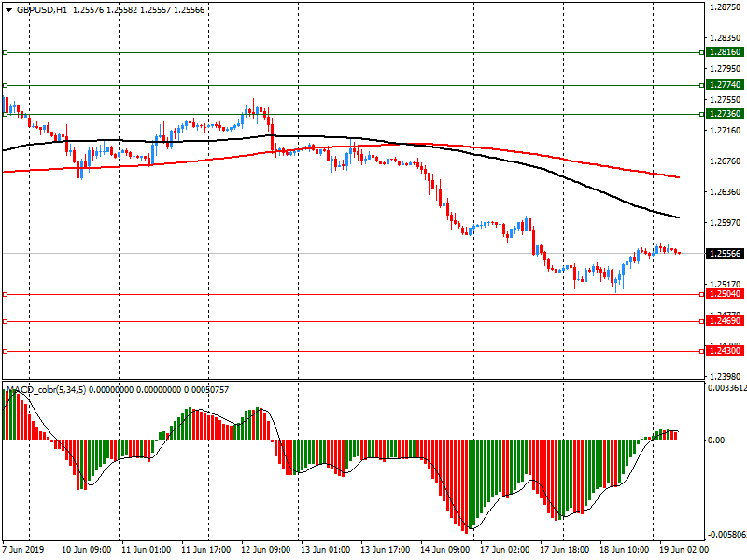Grab the left anchor of the 1.28160 line
This screenshot has height=560, width=747.
pyautogui.click(x=6, y=52)
